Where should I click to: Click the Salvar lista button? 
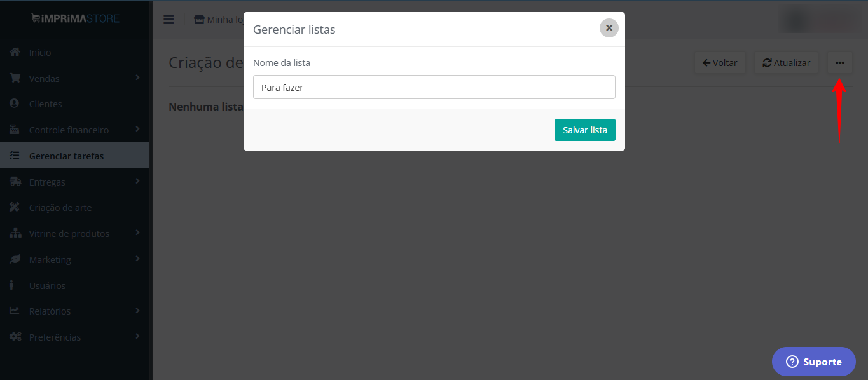coord(585,130)
